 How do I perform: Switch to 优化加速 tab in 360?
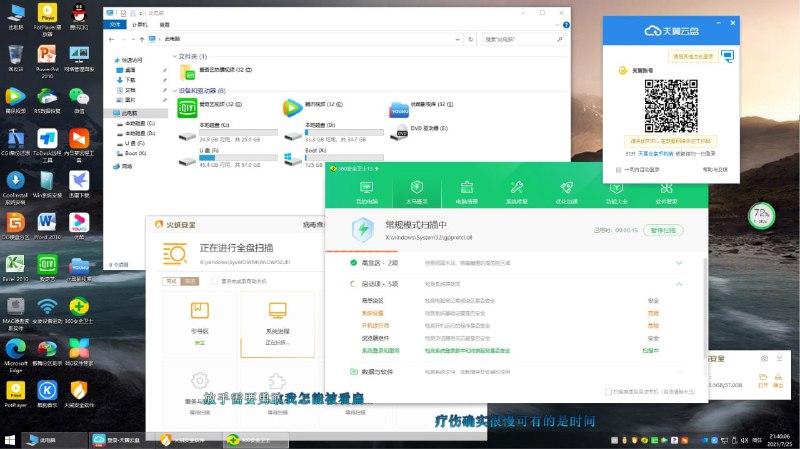point(566,192)
